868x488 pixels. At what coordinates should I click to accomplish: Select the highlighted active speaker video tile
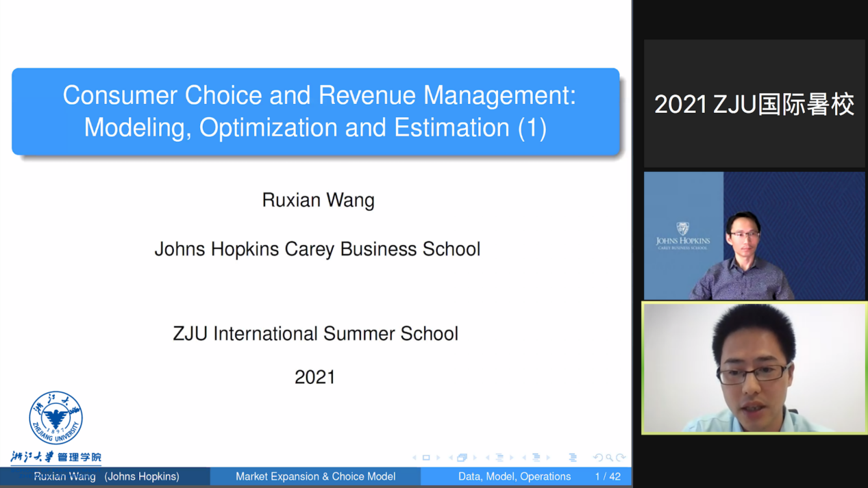[754, 368]
